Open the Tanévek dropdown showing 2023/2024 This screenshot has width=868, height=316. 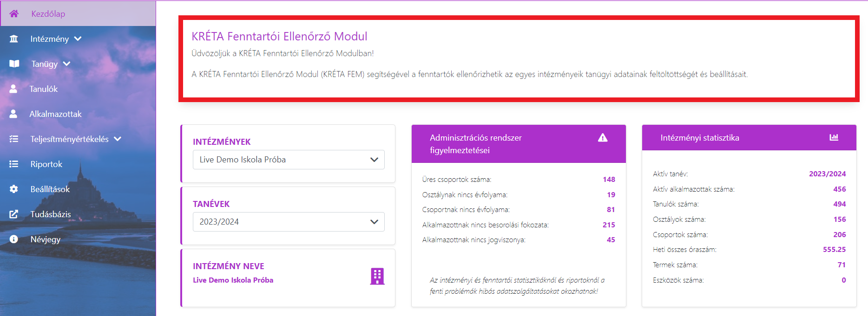[289, 222]
